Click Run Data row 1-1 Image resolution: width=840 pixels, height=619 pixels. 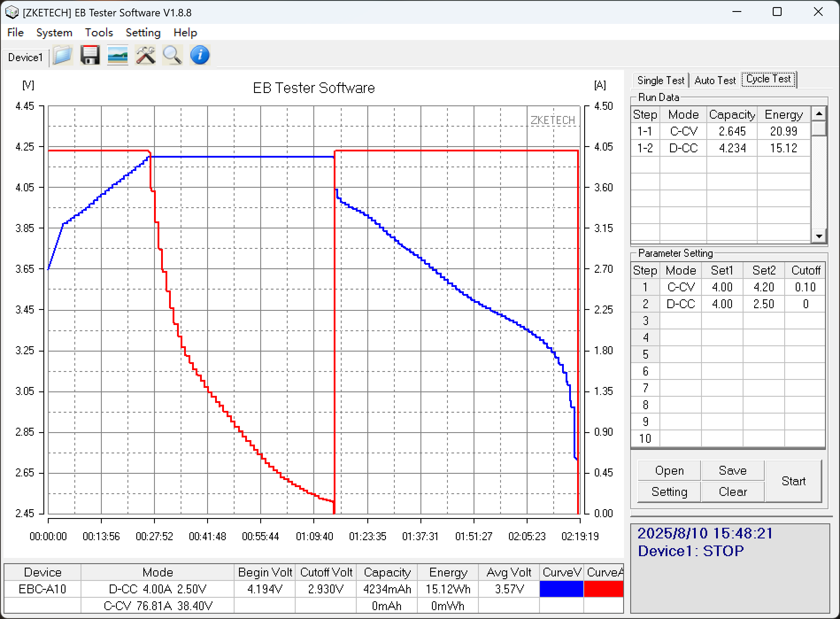tap(721, 132)
